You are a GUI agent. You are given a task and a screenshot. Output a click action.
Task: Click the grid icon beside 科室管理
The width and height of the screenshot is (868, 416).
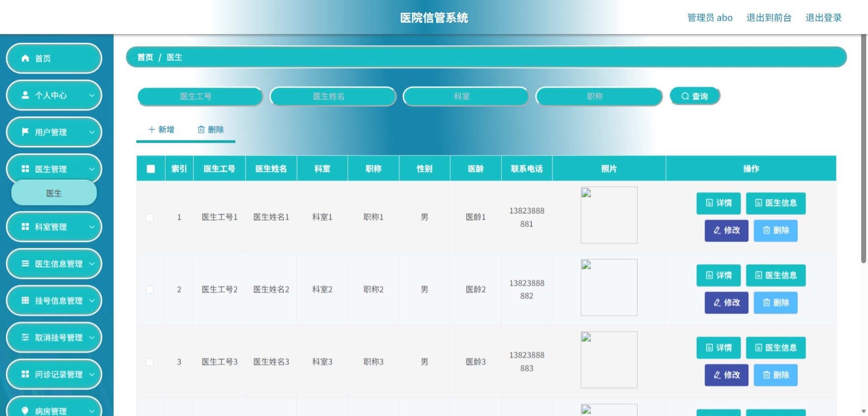(x=25, y=226)
